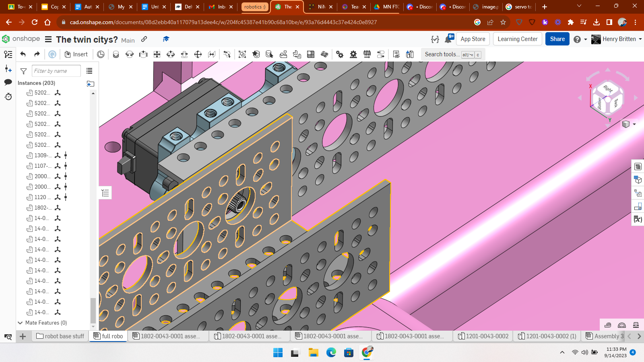Open the Henry Britten account menu
Screen dimensions: 644x362
coord(617,39)
